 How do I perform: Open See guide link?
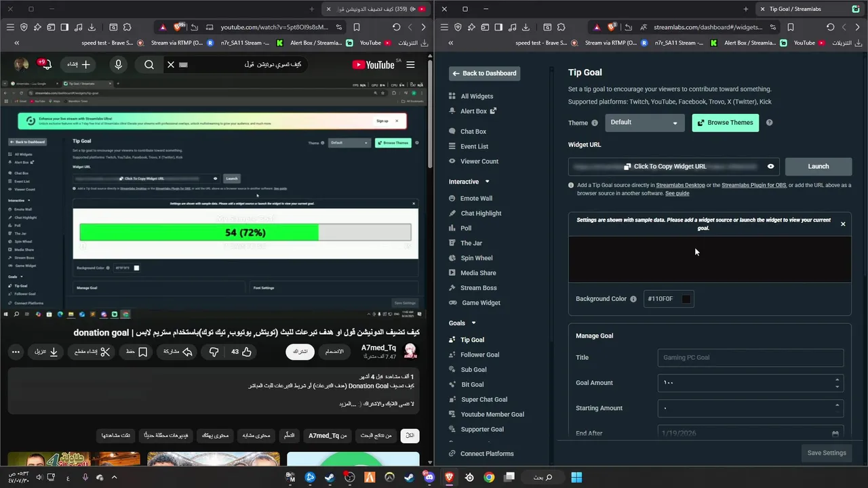pyautogui.click(x=677, y=193)
